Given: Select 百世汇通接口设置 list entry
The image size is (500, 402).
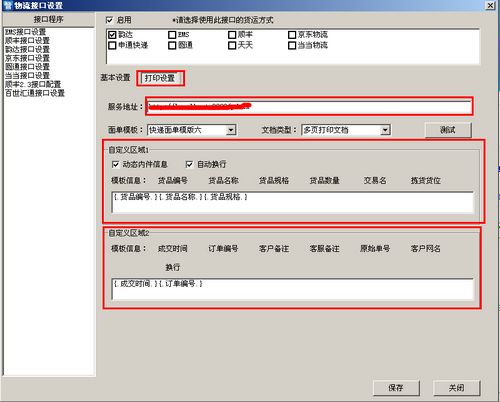Looking at the screenshot, I should (35, 93).
